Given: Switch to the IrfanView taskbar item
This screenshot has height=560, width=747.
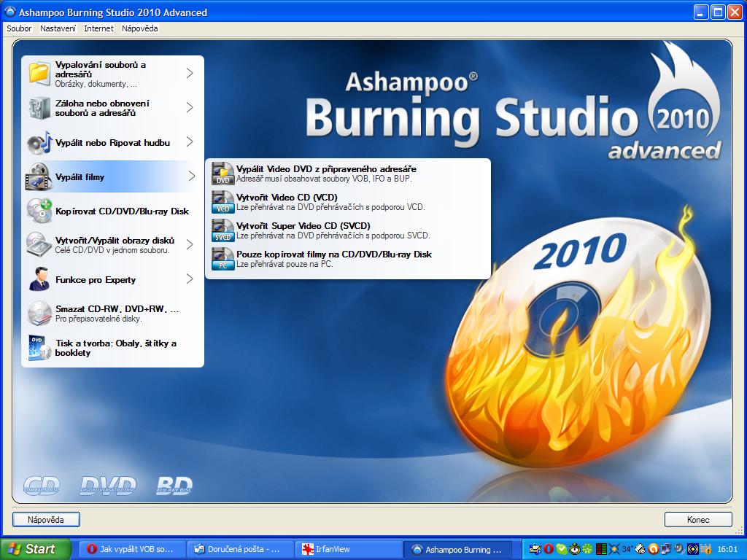Looking at the screenshot, I should tap(348, 549).
